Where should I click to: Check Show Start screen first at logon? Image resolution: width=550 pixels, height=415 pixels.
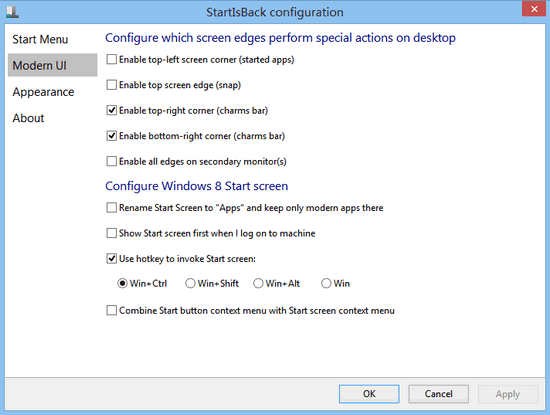(x=112, y=233)
